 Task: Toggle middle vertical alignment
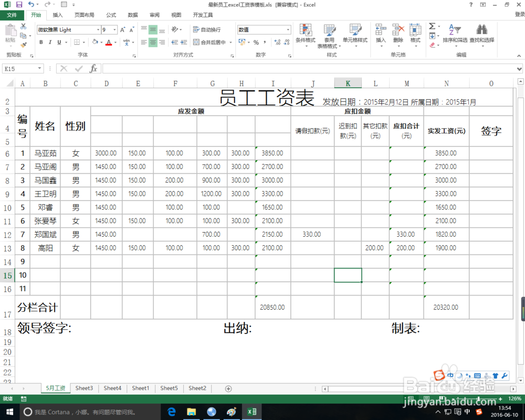click(x=153, y=30)
